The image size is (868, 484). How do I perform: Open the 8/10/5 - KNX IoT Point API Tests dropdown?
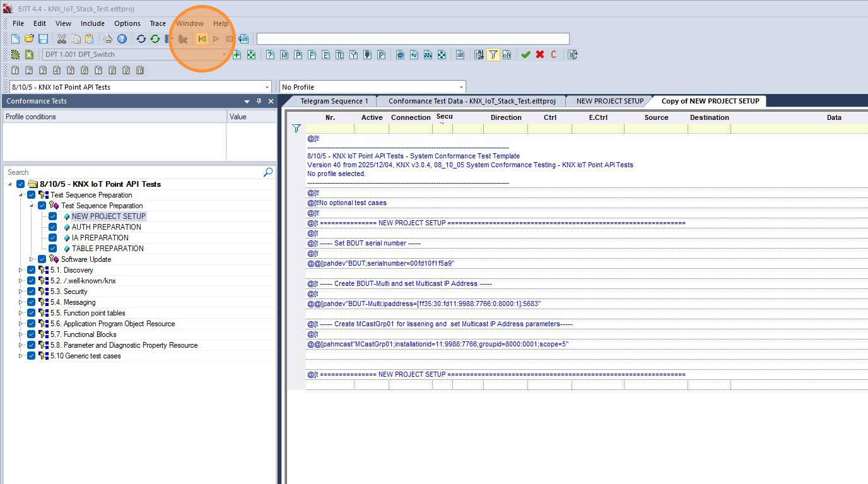point(267,87)
